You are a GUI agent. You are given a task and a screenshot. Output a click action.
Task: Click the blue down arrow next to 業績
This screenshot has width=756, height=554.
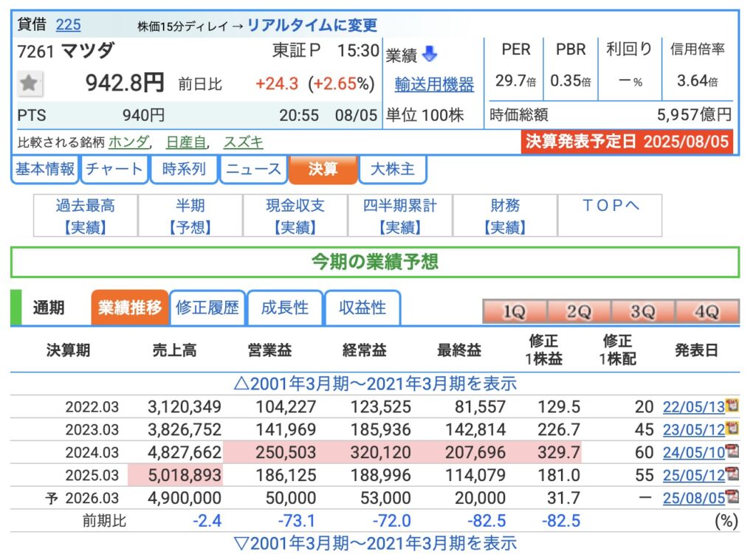pos(429,54)
